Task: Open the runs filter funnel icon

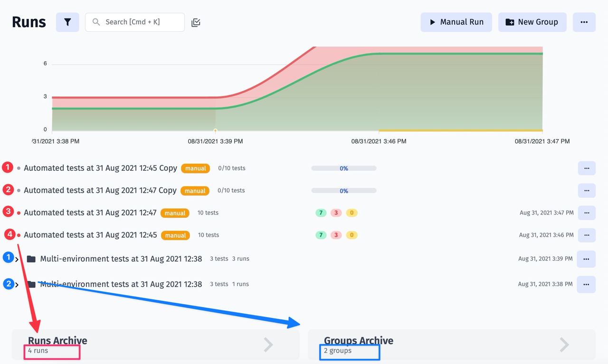Action: pos(67,22)
